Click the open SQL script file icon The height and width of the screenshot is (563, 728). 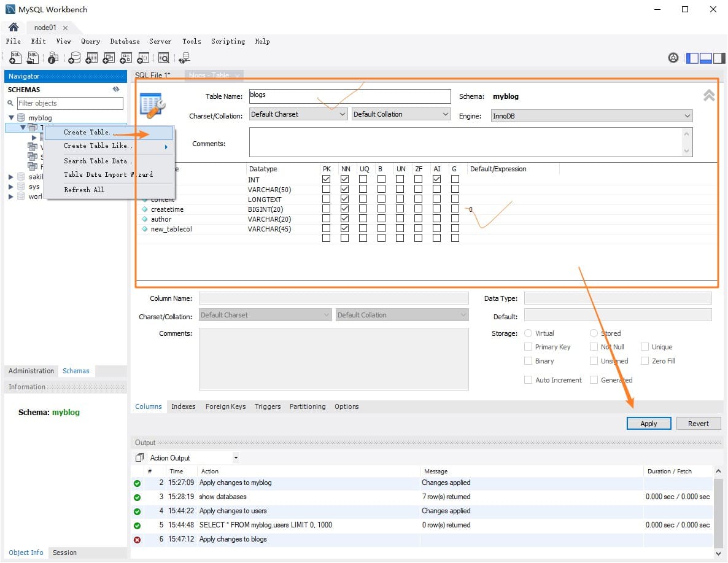click(33, 58)
